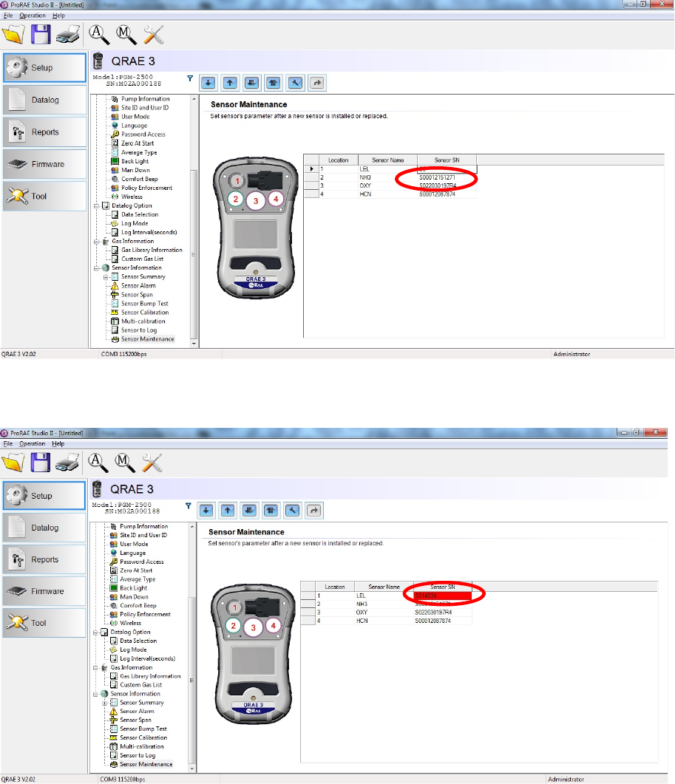Open Operation menu in the bottom window
The height and width of the screenshot is (784, 675).
coord(33,443)
